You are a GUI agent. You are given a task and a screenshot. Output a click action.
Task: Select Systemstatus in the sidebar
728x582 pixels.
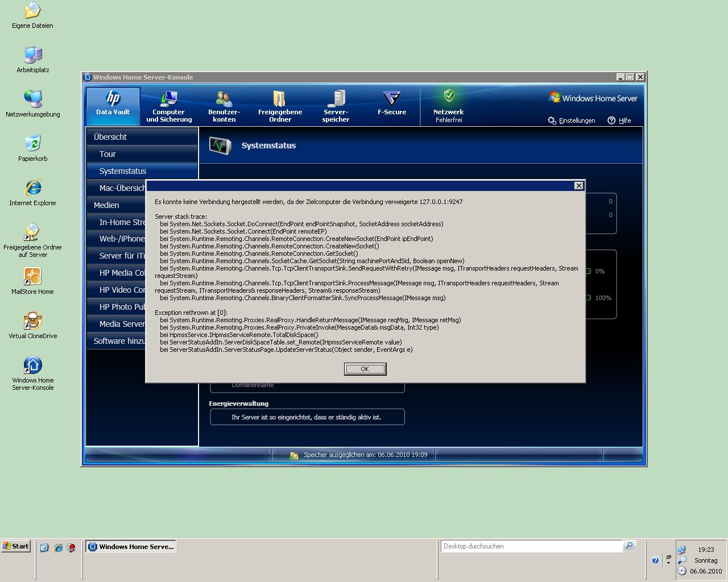pyautogui.click(x=142, y=171)
